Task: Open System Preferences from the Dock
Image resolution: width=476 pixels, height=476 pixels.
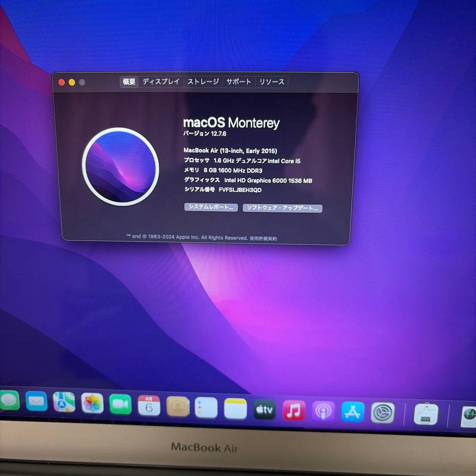Action: 381,412
